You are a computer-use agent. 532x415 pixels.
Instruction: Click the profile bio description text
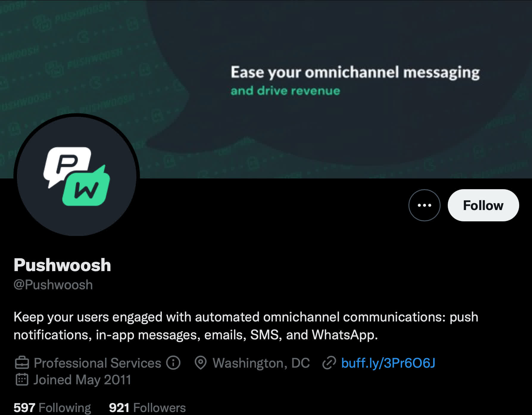coord(246,326)
